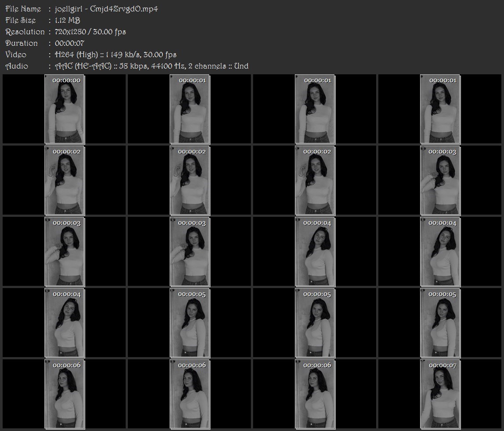Image resolution: width=504 pixels, height=431 pixels.
Task: View the first thumbnail stamped 00:00:03
Action: (440, 180)
